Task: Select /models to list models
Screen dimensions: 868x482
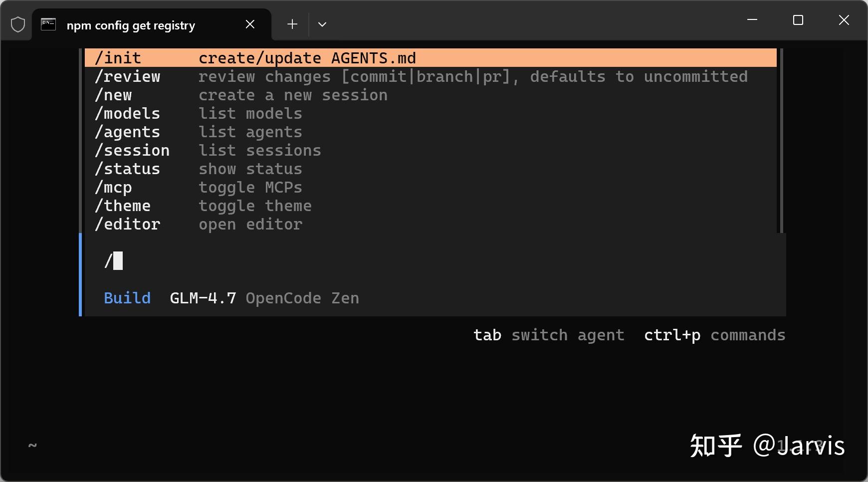Action: [x=431, y=113]
